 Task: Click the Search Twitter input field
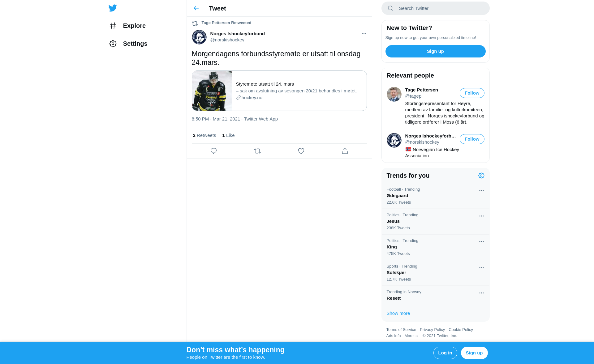(435, 8)
